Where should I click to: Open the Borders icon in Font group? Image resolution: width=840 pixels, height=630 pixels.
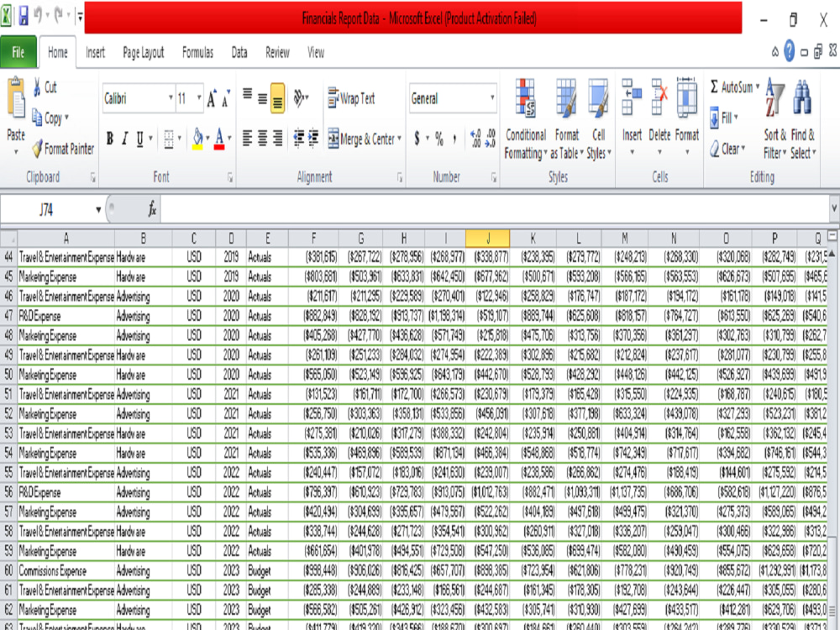169,139
